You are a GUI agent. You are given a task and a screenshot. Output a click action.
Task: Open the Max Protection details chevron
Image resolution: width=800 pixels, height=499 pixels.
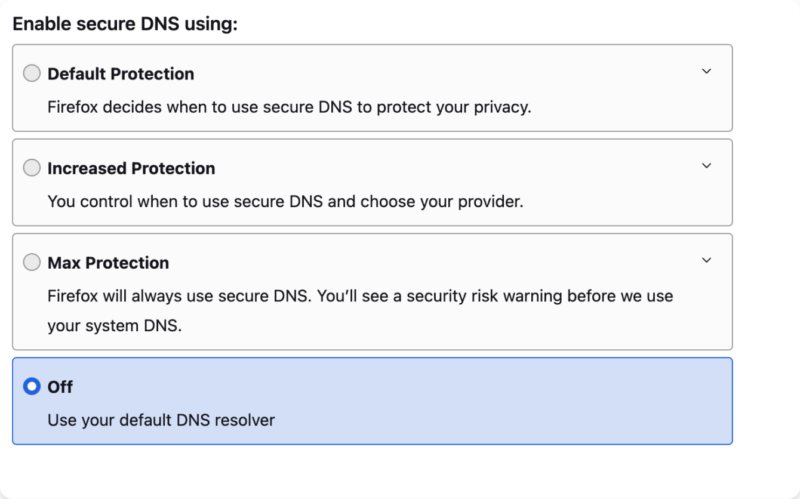click(706, 260)
